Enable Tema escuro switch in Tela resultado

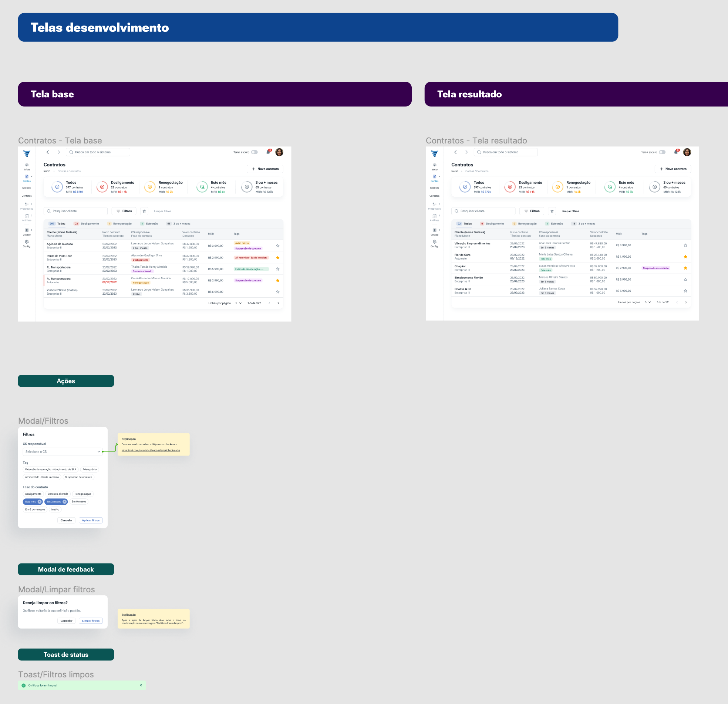pyautogui.click(x=662, y=152)
